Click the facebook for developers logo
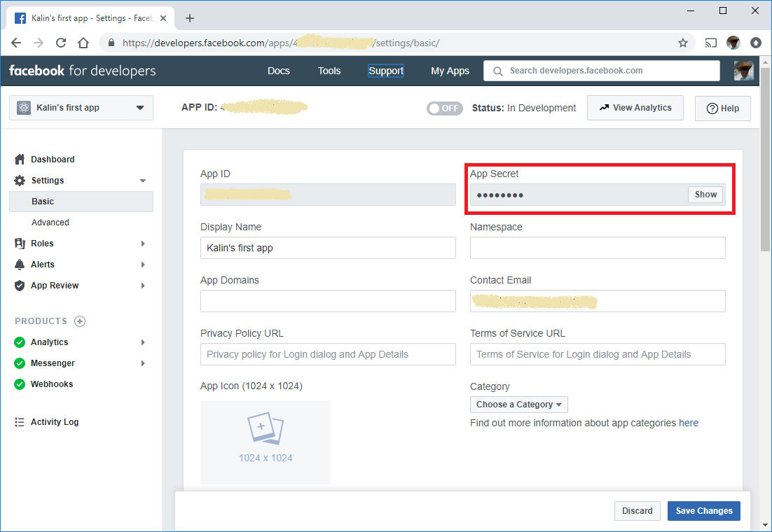772x532 pixels. [82, 71]
